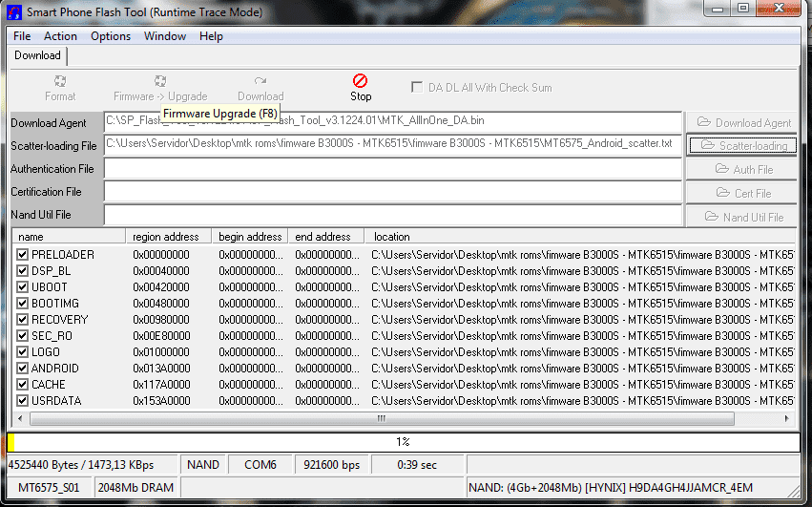
Task: Select the Download tab
Action: 37,55
